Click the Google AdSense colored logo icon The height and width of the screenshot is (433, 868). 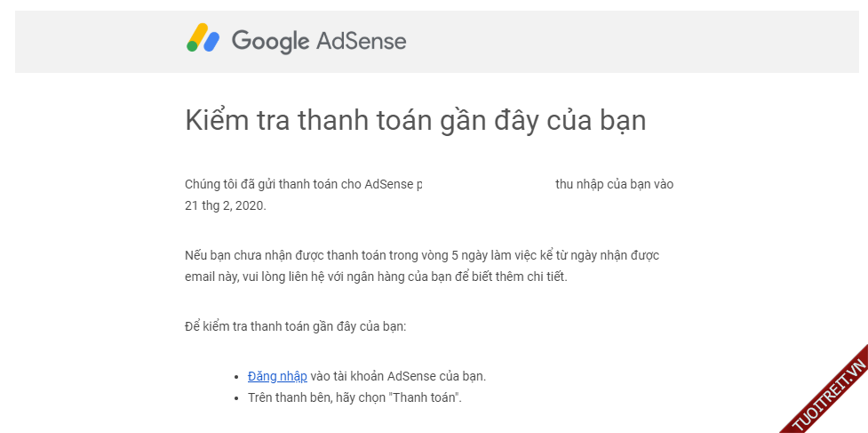[203, 38]
